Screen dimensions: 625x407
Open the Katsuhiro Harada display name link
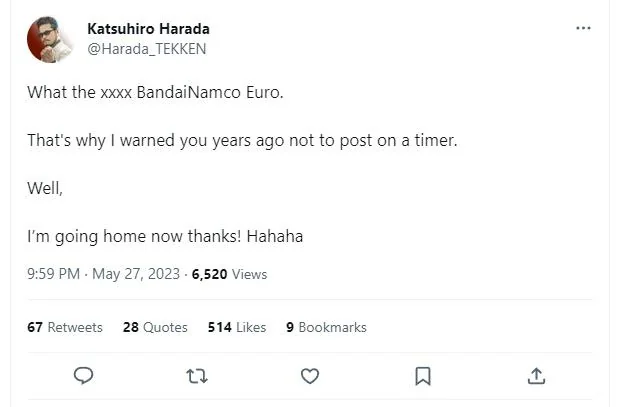click(148, 29)
